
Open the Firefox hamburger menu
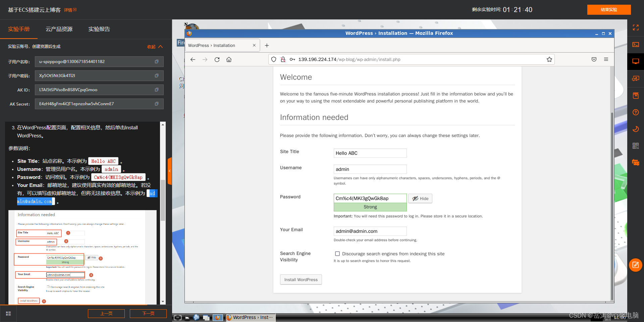click(606, 60)
